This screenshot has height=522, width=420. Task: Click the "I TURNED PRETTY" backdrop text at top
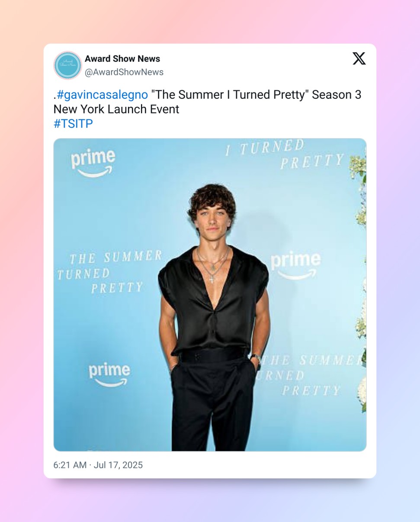click(x=285, y=155)
